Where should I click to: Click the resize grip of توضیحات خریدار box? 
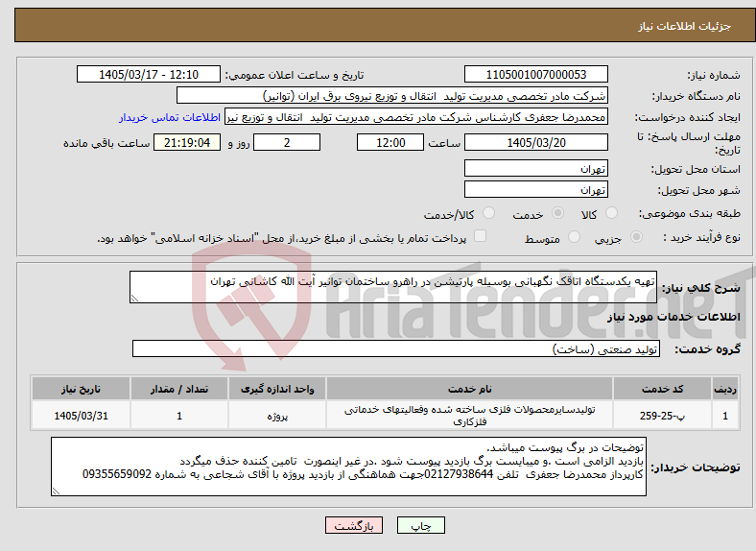coord(56,491)
